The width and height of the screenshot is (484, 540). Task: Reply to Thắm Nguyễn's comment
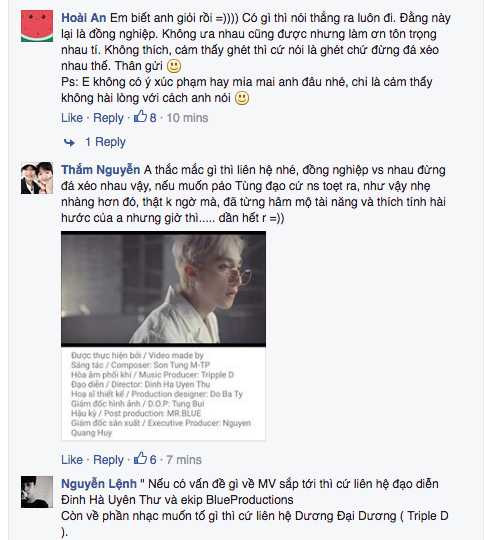[108, 460]
